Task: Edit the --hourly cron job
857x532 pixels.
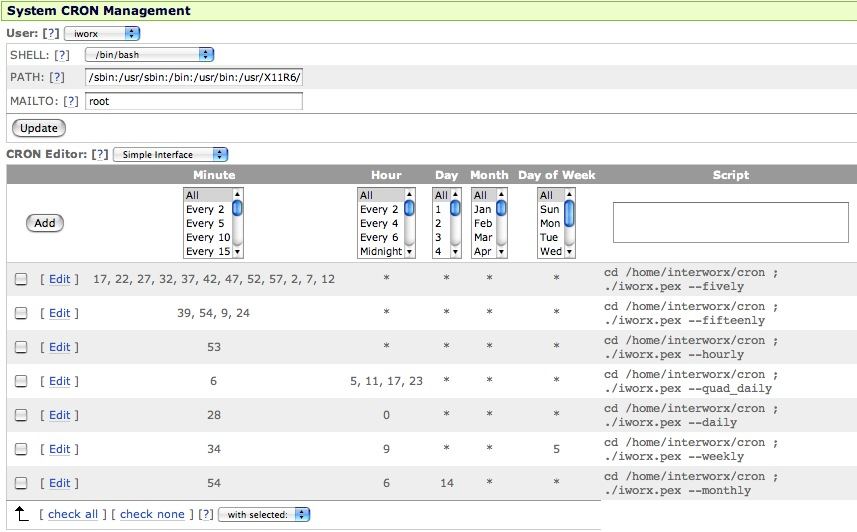Action: click(60, 347)
